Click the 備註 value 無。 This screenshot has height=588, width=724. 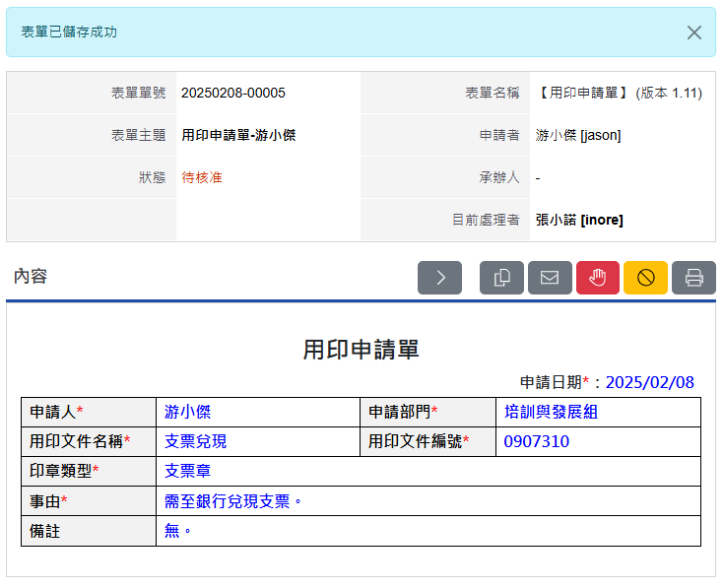[x=177, y=531]
